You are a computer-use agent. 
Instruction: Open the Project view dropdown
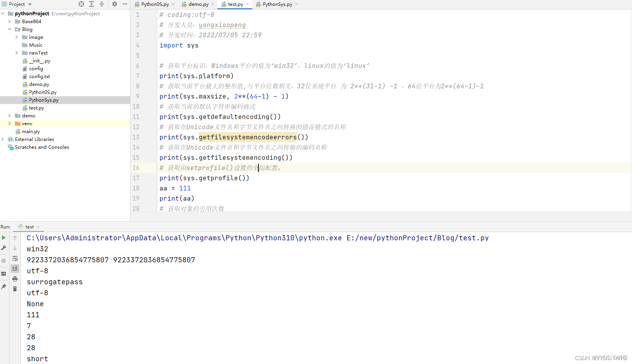pos(30,4)
